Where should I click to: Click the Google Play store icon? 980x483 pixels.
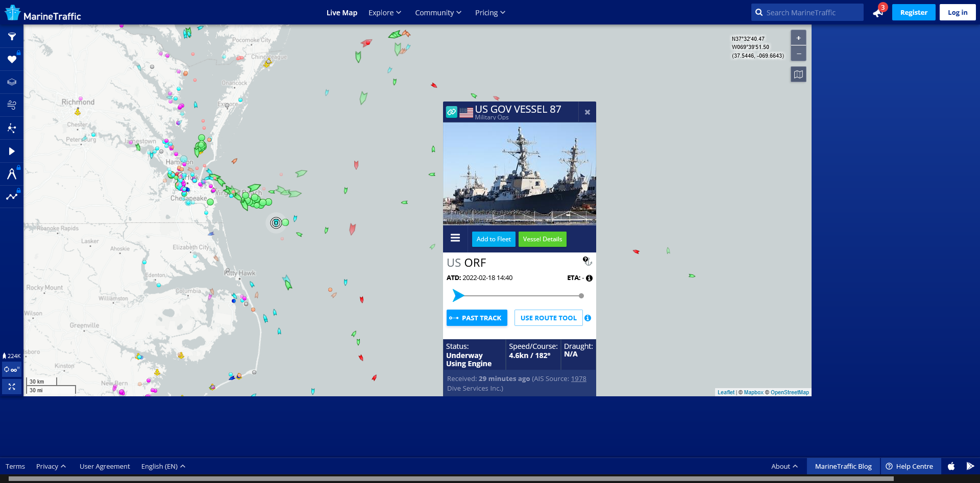click(x=970, y=466)
